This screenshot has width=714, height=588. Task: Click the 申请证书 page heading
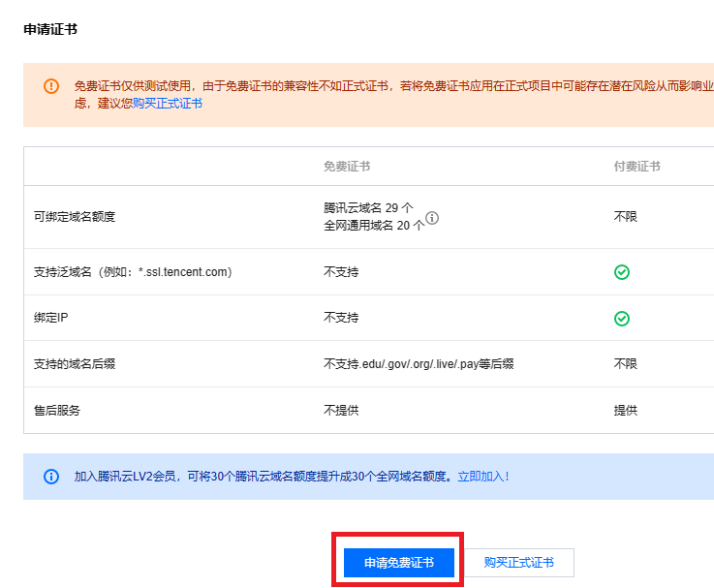click(x=50, y=29)
